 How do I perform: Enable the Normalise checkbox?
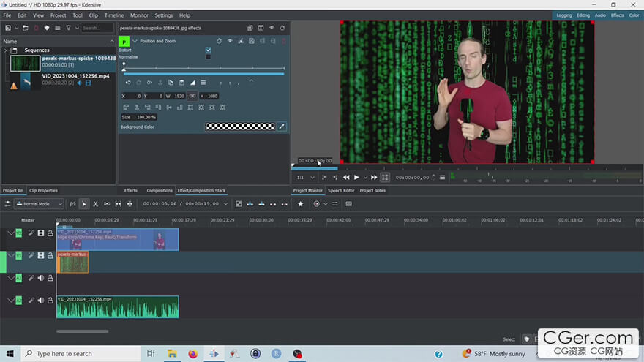[x=209, y=56]
